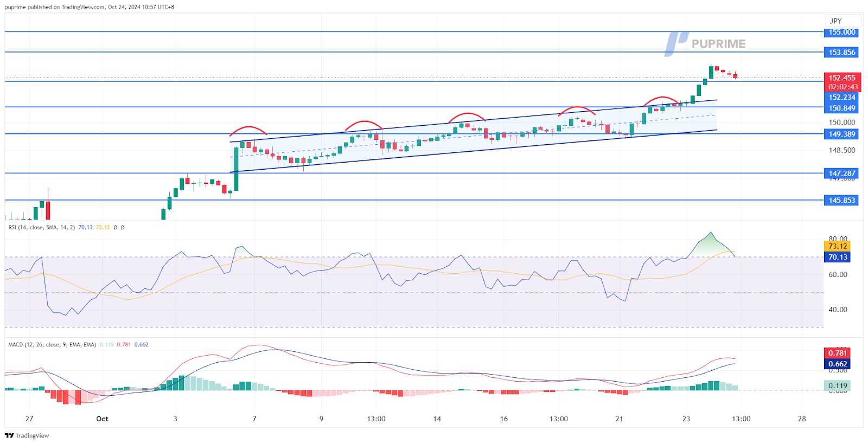Image resolution: width=868 pixels, height=444 pixels.
Task: Select the 153.856 price level label
Action: coord(842,53)
